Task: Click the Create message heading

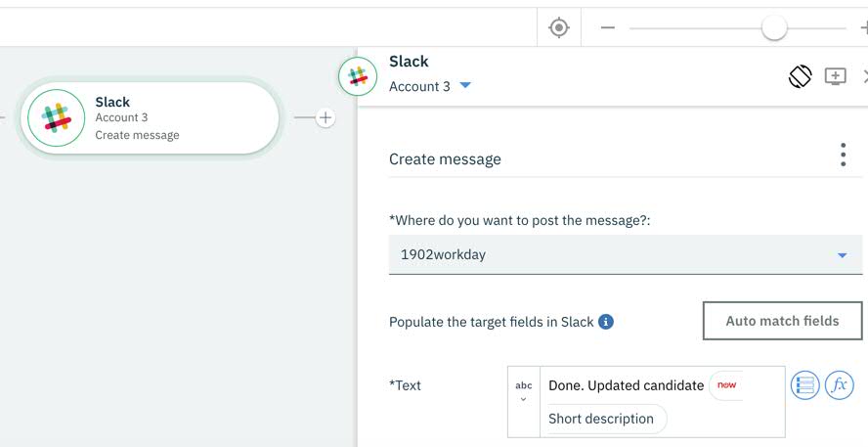Action: (445, 159)
